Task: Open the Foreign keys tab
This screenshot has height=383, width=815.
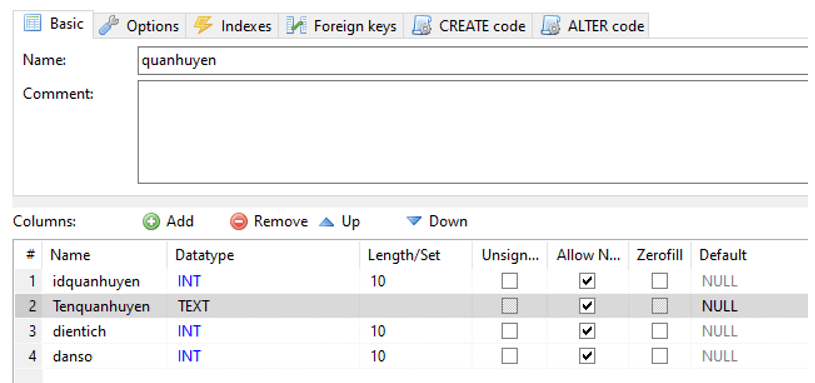Action: coord(341,26)
